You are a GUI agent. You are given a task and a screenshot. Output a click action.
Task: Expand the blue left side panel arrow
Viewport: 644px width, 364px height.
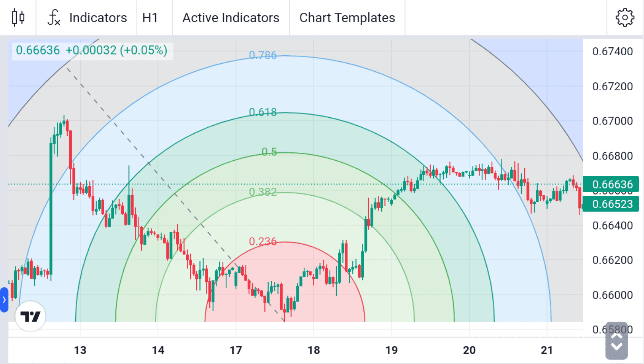coord(4,300)
